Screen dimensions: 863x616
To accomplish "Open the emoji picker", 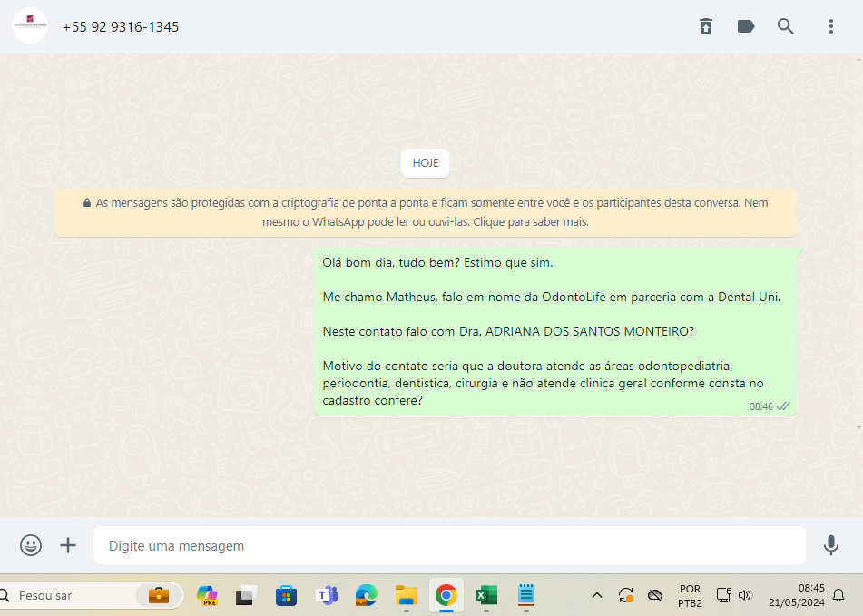I will click(31, 545).
